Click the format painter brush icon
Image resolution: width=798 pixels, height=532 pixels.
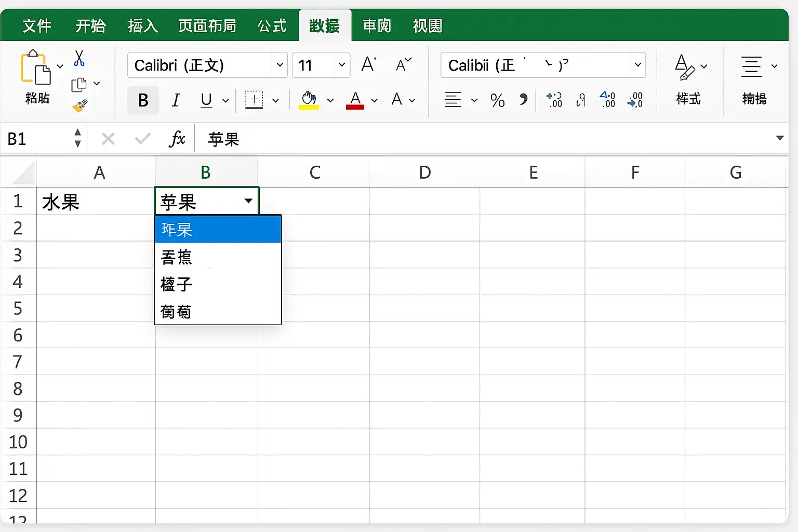click(79, 106)
